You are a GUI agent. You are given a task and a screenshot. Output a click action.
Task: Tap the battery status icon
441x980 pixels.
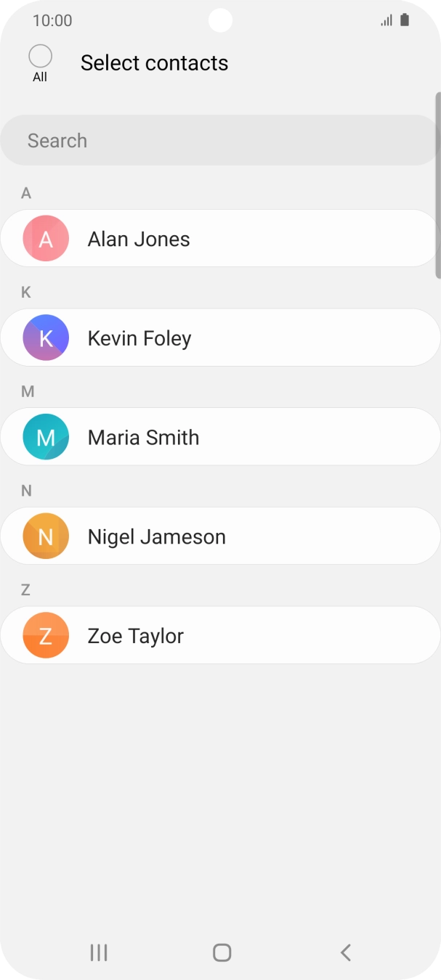click(405, 20)
